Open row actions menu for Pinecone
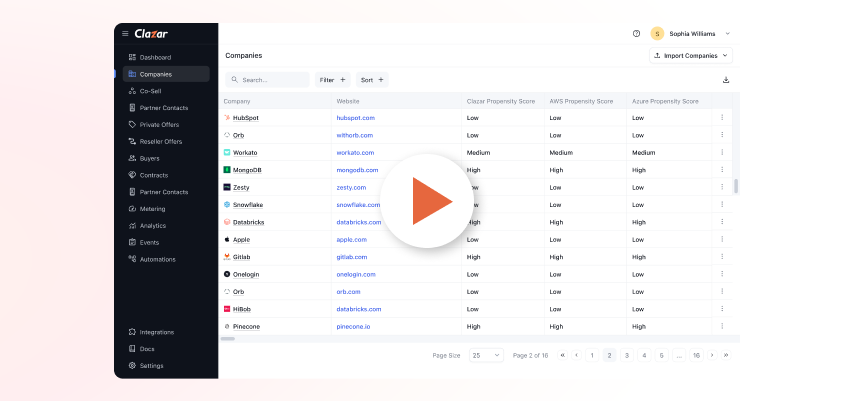Image resolution: width=855 pixels, height=401 pixels. [x=722, y=326]
